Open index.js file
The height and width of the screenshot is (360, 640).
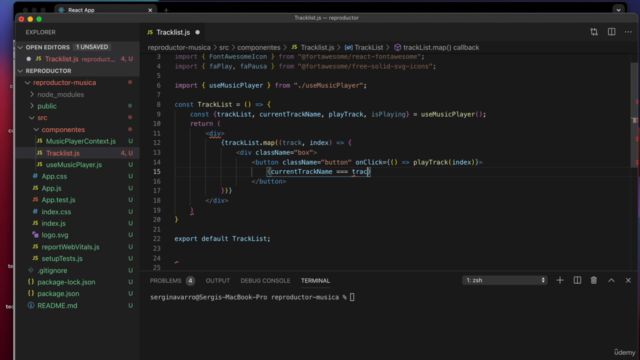(53, 223)
